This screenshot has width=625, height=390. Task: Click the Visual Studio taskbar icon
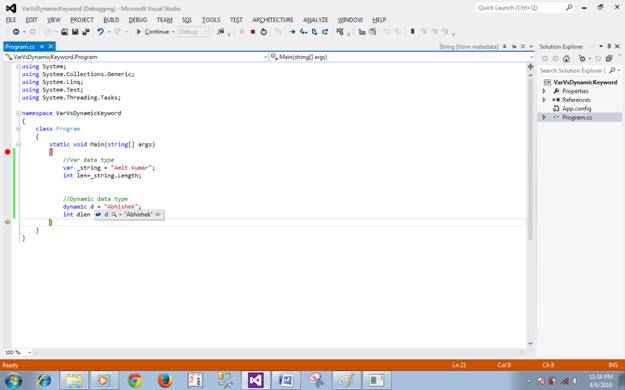coord(256,380)
